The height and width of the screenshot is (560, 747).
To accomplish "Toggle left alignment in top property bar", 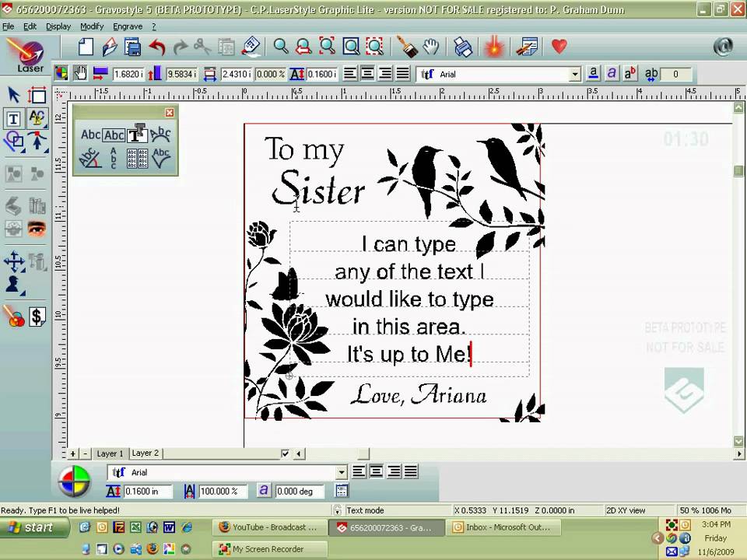I will coord(349,74).
